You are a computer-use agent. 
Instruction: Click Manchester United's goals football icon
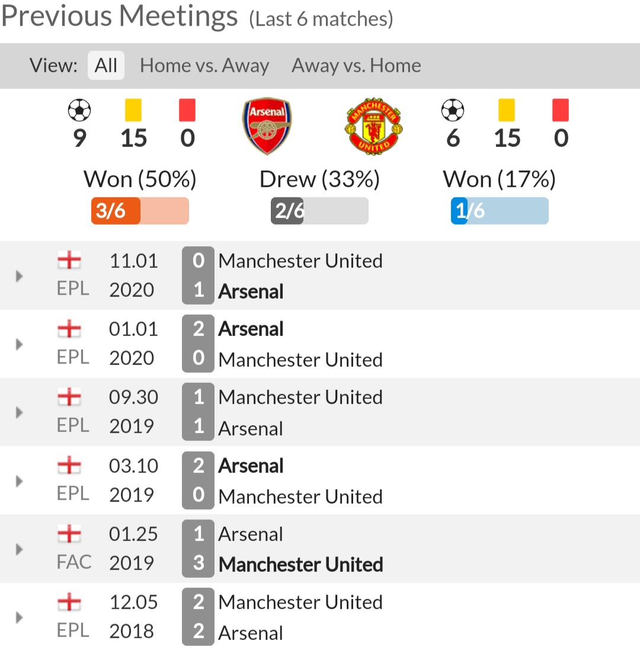point(453,110)
